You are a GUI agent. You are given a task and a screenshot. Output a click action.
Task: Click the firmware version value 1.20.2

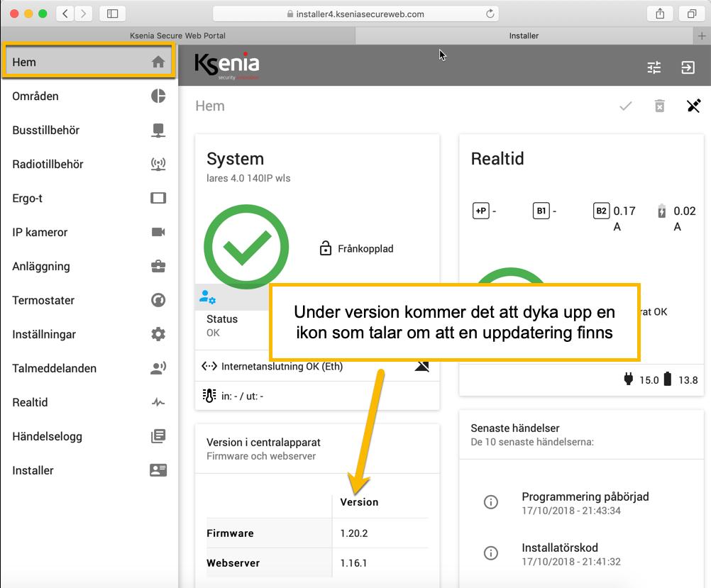point(353,533)
